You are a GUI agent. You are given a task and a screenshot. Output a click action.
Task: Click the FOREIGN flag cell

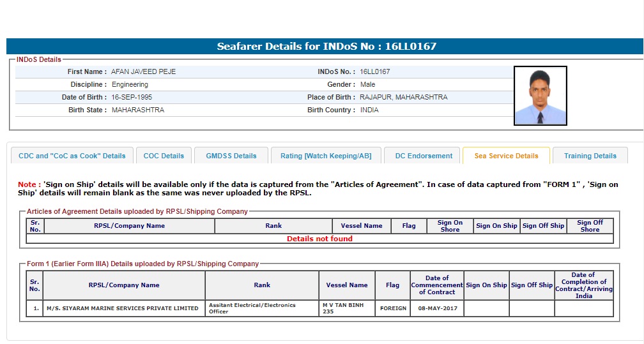[392, 309]
